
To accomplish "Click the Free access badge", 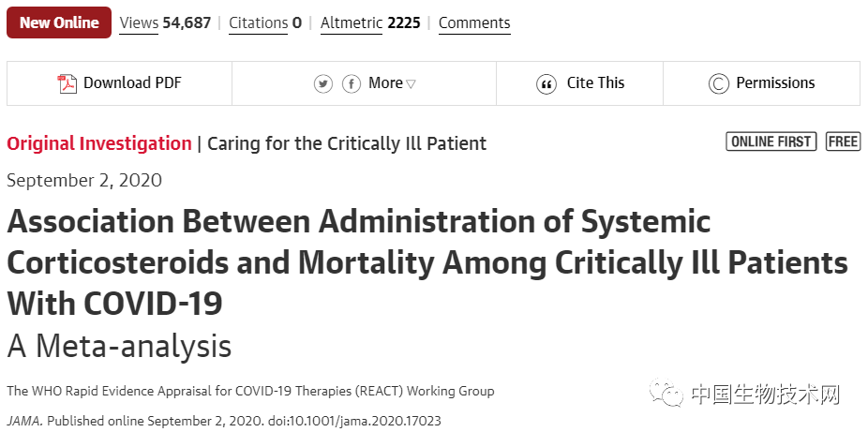I will click(843, 142).
